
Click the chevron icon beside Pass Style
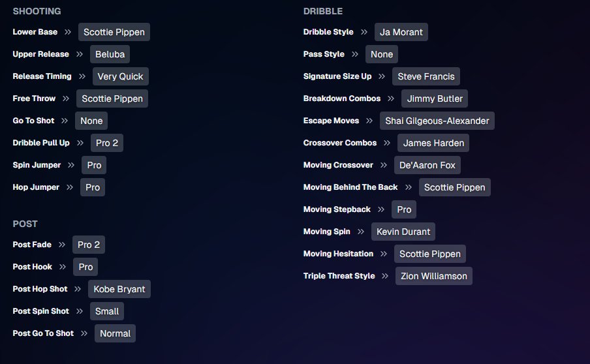355,54
